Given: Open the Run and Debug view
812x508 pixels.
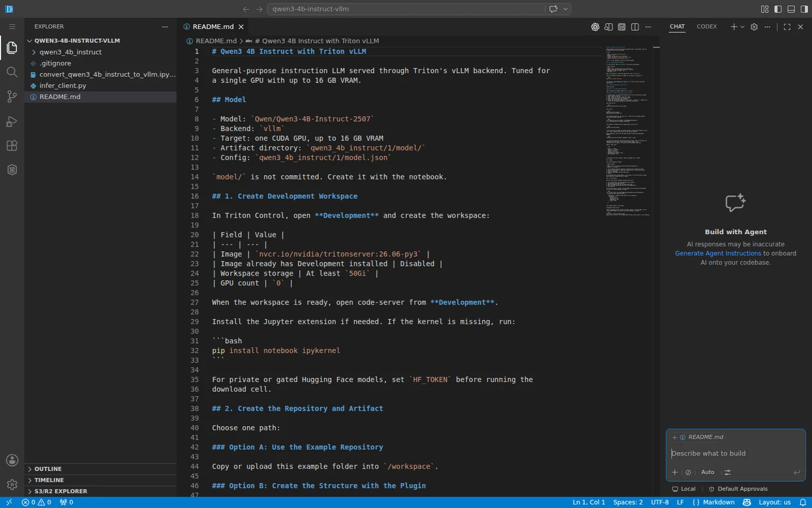Looking at the screenshot, I should [12, 121].
